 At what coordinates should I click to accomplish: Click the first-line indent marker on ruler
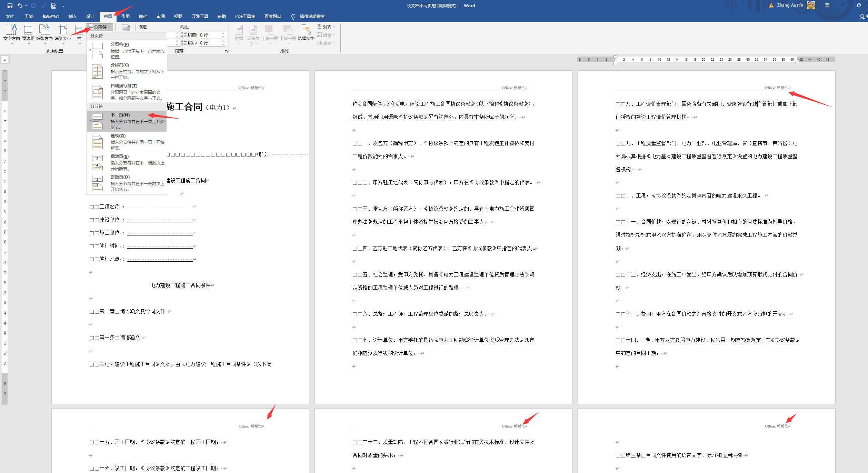tap(615, 57)
